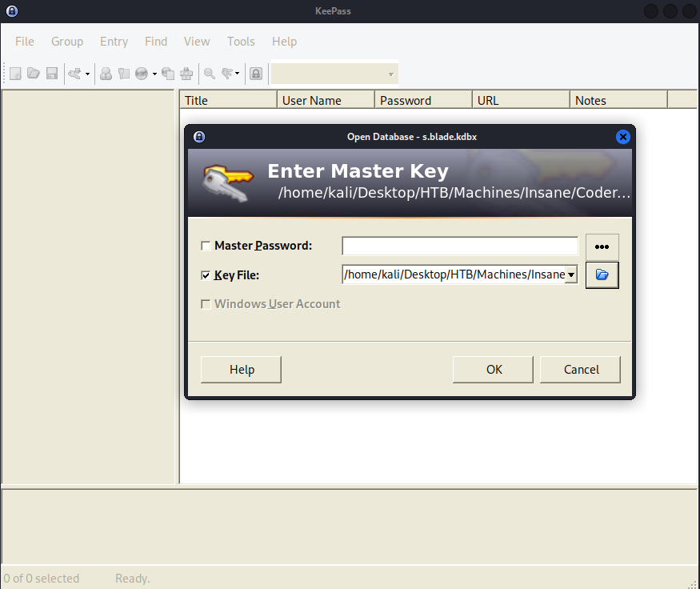Disable the Key File checkbox
Image resolution: width=700 pixels, height=589 pixels.
pyautogui.click(x=206, y=274)
